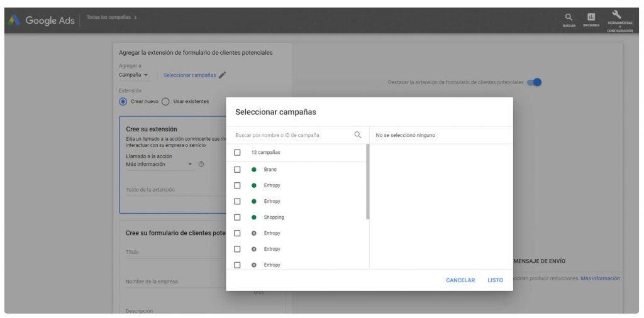
Task: Click the magnifier icon in campaign search box
Action: coord(358,135)
